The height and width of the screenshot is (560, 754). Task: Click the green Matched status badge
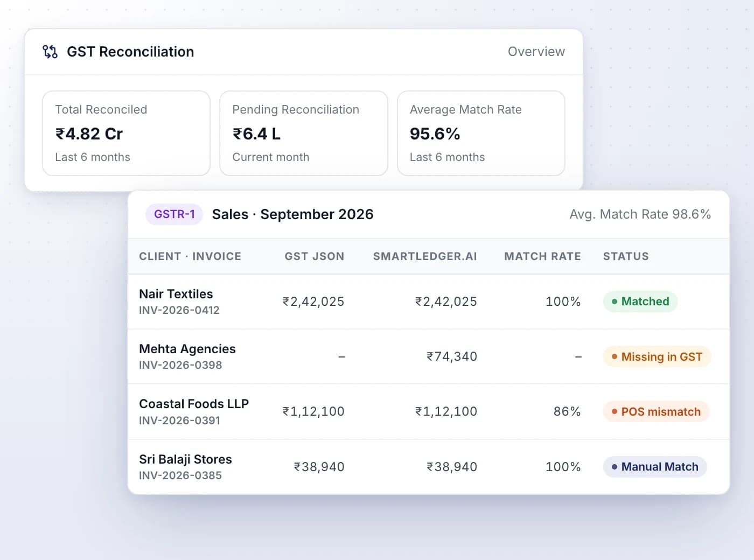click(x=640, y=302)
